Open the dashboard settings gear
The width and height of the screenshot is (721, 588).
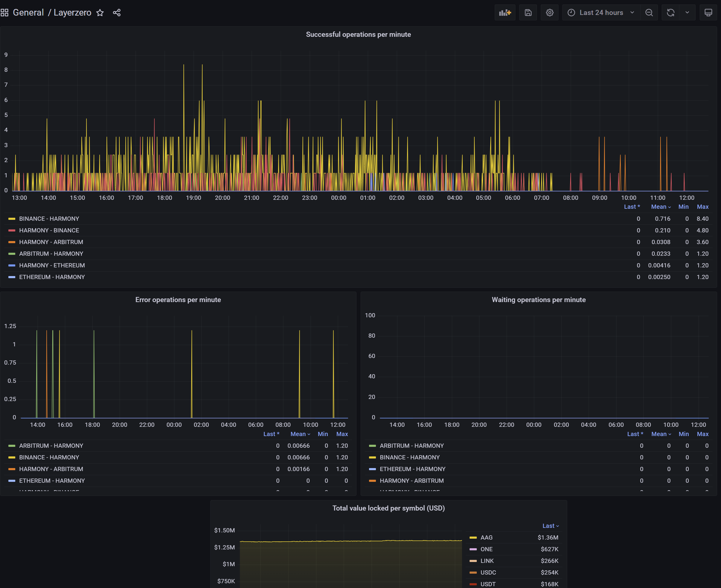coord(550,13)
